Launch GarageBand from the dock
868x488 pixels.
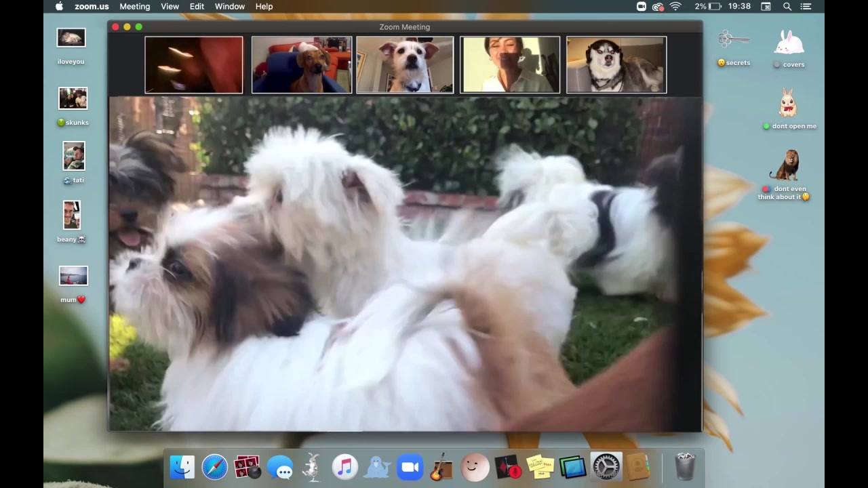click(x=442, y=468)
